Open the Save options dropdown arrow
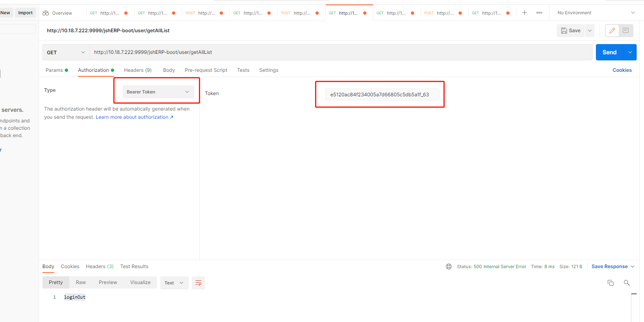 click(590, 31)
